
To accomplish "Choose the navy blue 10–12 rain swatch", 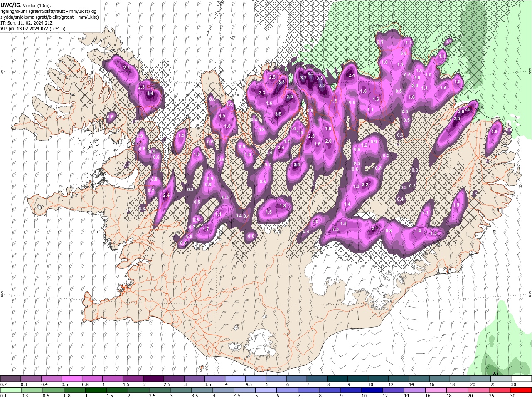I will click(x=372, y=390).
